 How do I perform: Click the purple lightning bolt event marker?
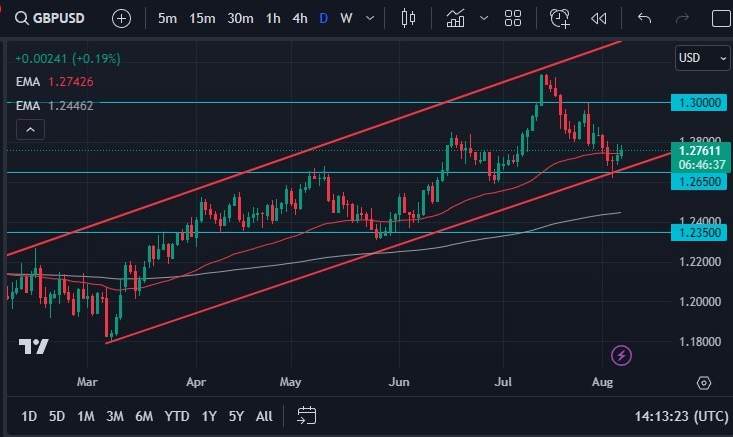pos(622,354)
